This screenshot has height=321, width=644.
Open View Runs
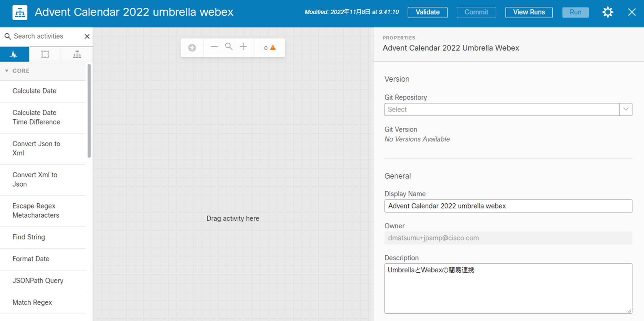(529, 12)
